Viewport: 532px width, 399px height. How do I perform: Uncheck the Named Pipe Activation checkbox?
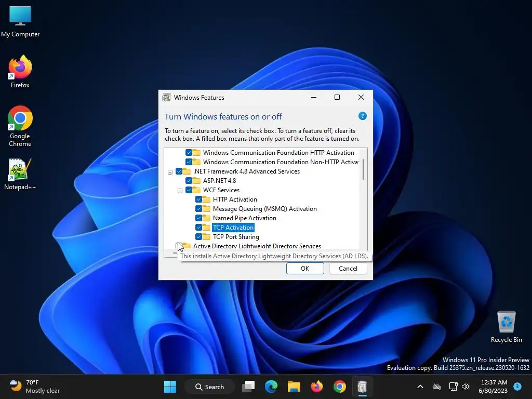coord(199,218)
